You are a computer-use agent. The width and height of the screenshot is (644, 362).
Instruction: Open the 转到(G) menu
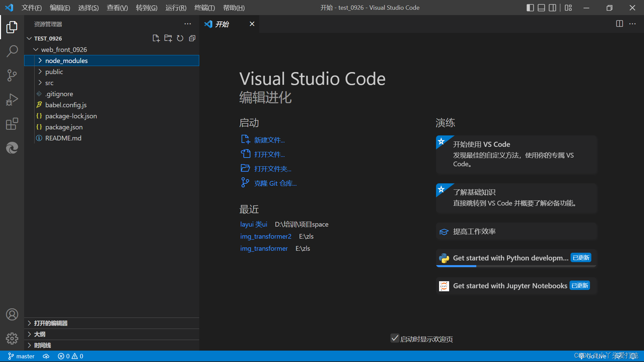tap(147, 8)
